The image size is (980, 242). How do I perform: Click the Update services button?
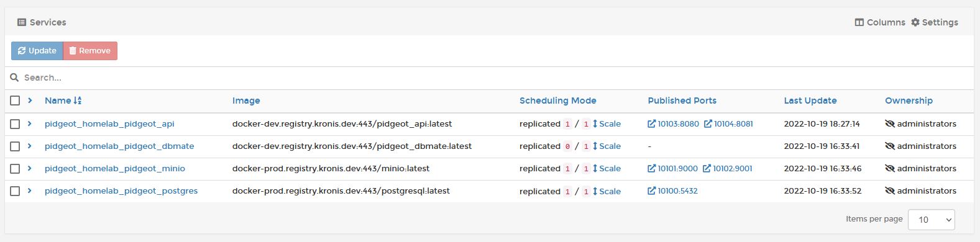pos(37,51)
